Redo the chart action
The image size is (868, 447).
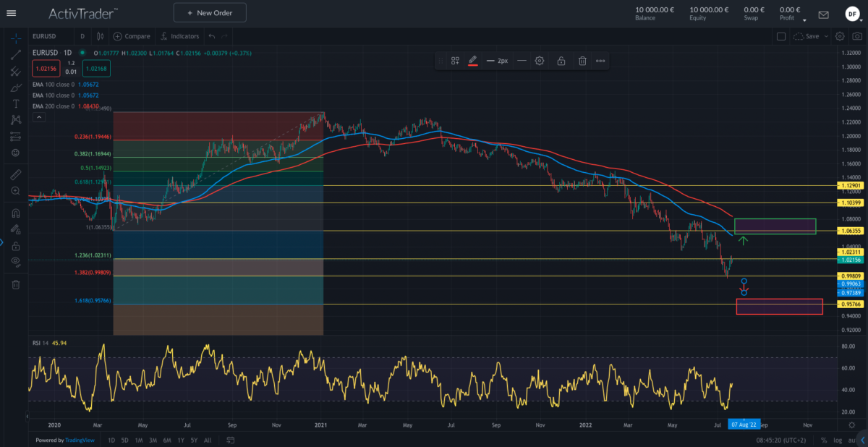coord(225,36)
